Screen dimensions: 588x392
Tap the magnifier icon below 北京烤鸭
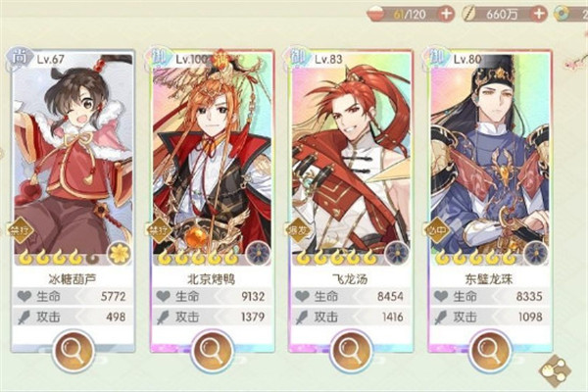(212, 351)
